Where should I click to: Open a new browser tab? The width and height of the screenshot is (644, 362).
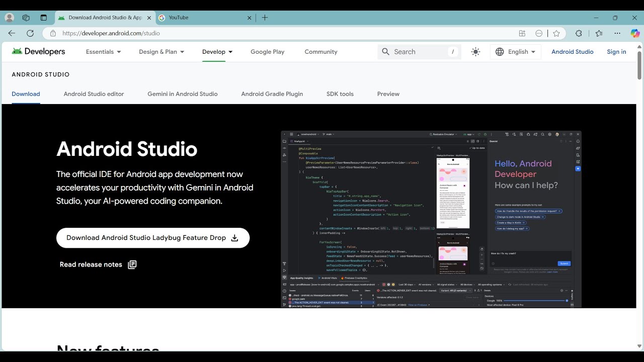(265, 18)
